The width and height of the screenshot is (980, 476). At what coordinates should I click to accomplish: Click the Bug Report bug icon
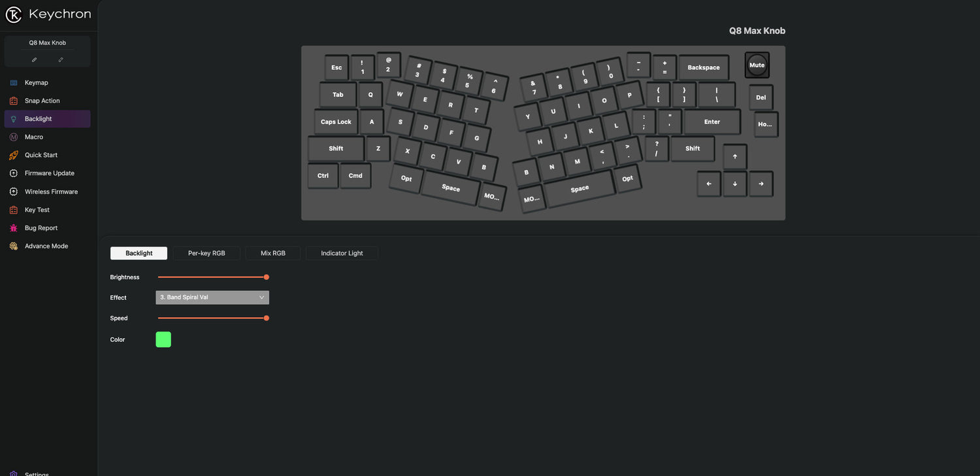(14, 228)
